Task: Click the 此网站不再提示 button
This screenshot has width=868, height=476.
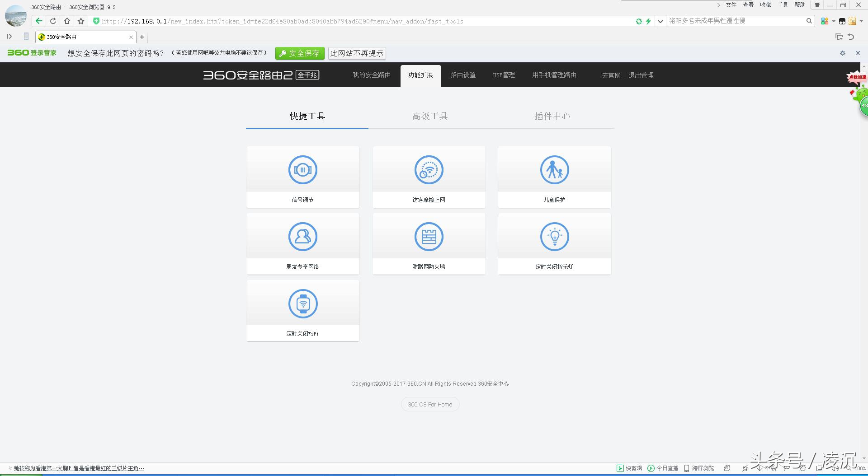Action: pos(357,53)
